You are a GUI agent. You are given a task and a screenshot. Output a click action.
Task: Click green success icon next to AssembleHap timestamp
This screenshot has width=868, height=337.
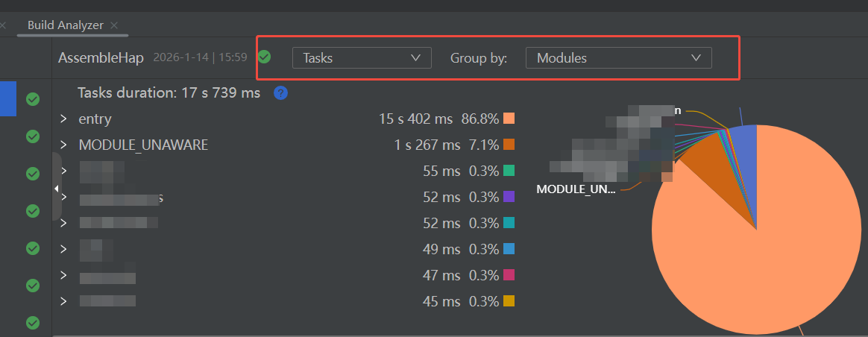pyautogui.click(x=264, y=57)
